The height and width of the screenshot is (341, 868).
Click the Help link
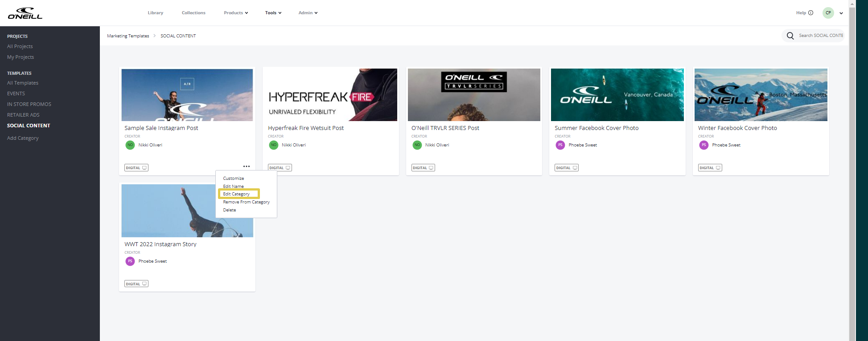coord(801,13)
